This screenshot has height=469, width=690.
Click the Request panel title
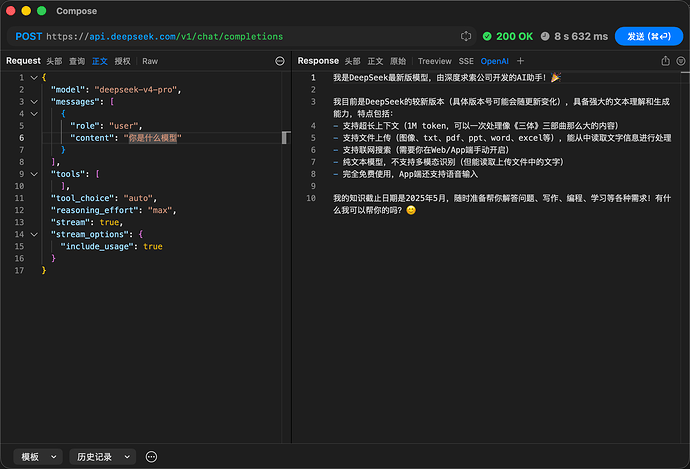(23, 61)
